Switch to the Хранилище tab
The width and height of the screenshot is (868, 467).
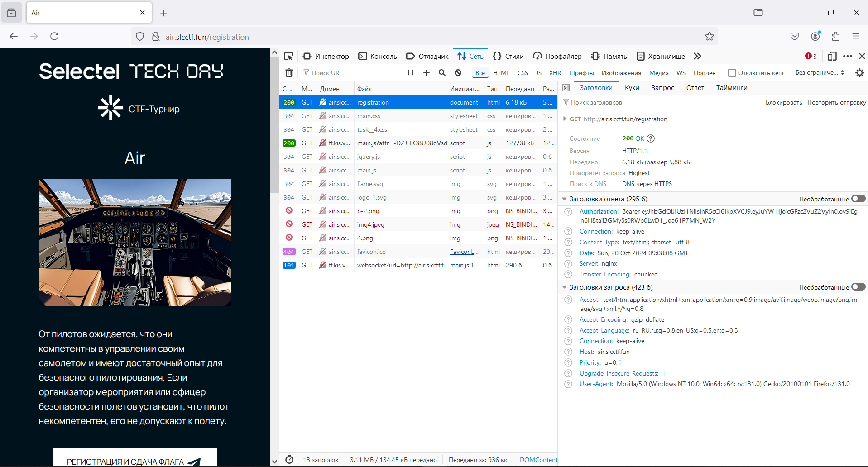point(661,56)
